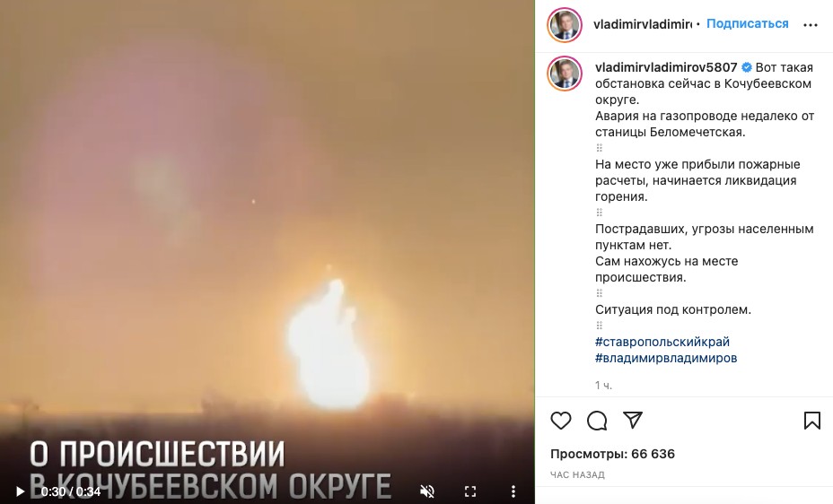Open video player overflow menu
The width and height of the screenshot is (833, 504).
pos(513,491)
